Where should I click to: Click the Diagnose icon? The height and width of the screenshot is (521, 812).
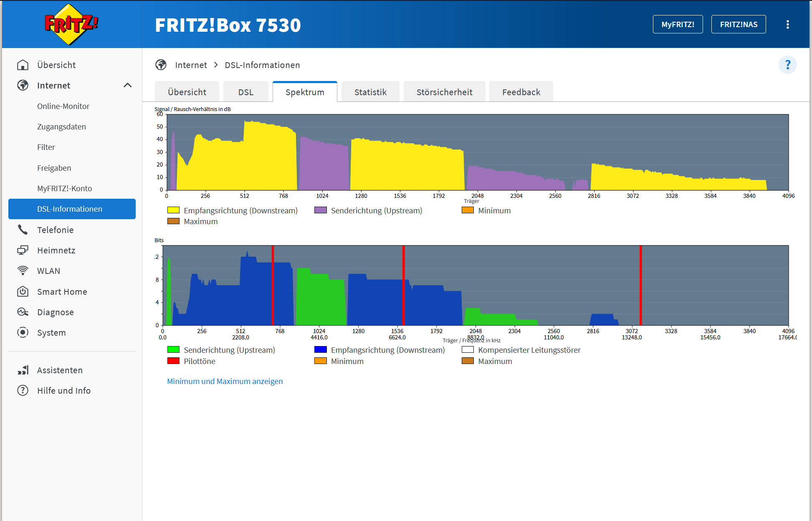[x=23, y=312]
